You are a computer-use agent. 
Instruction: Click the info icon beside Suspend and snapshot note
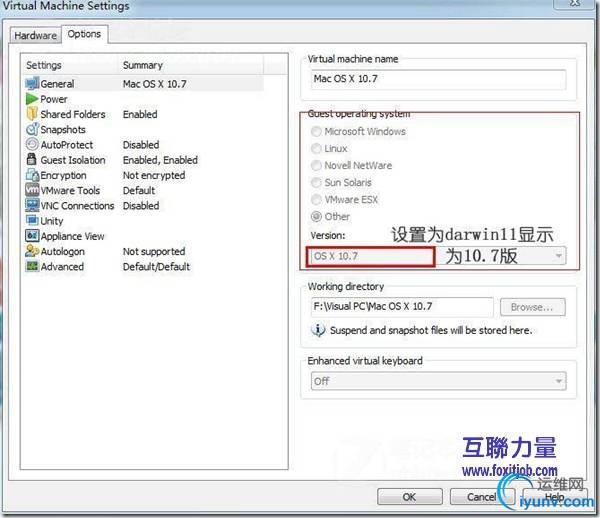[x=318, y=330]
